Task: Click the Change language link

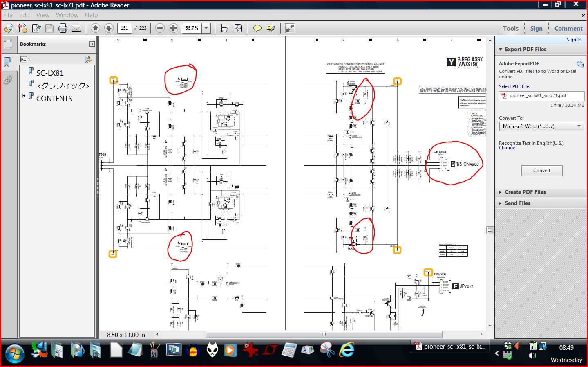Action: (x=507, y=148)
